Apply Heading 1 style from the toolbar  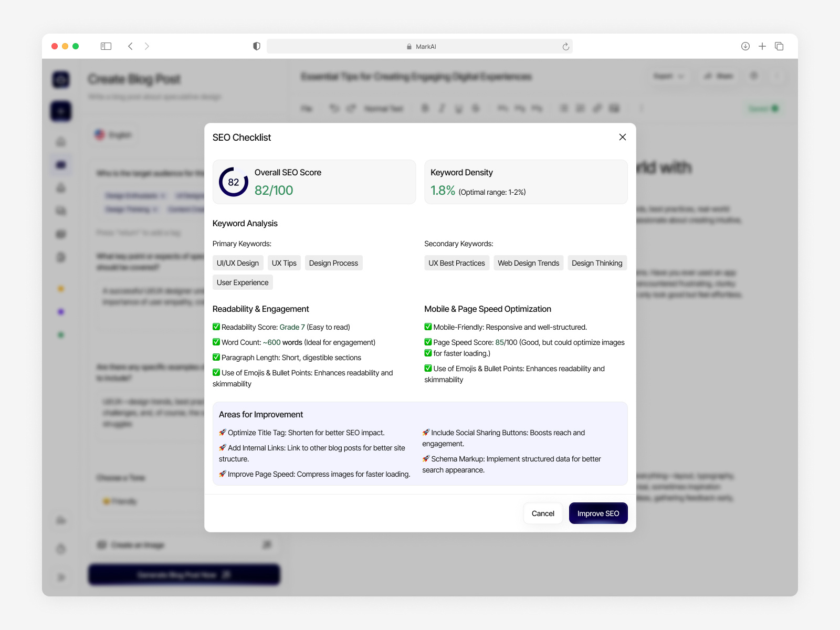(503, 108)
